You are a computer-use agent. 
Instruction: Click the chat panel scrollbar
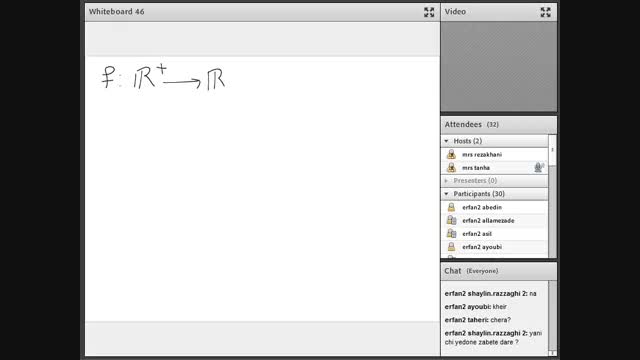pos(552,318)
